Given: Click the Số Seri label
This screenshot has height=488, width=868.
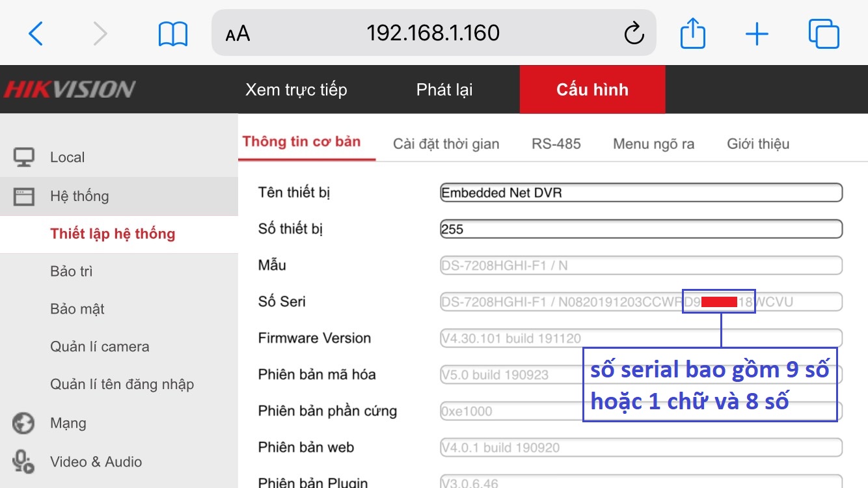Looking at the screenshot, I should [x=282, y=302].
